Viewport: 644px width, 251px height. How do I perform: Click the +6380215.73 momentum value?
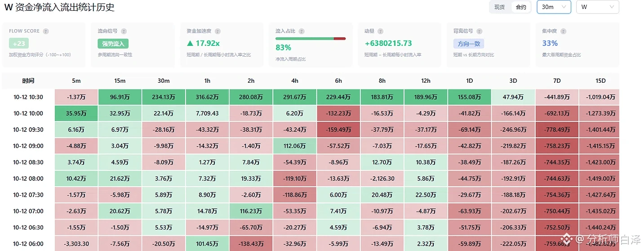388,43
